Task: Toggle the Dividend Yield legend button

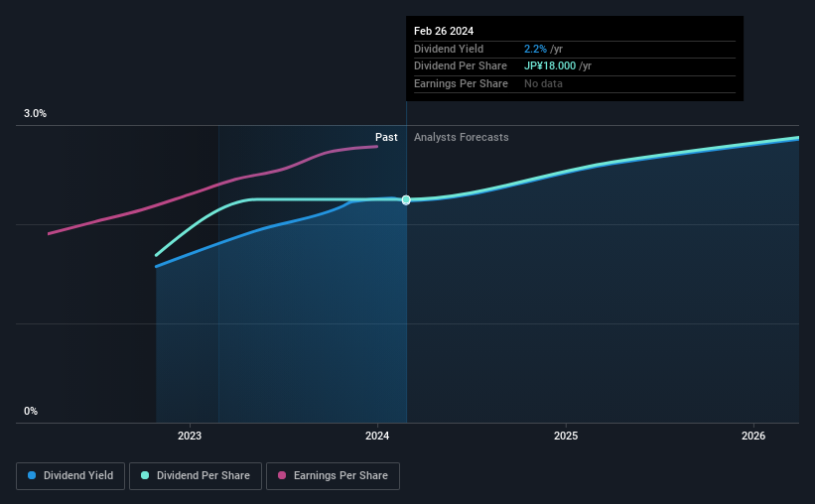Action: 70,476
